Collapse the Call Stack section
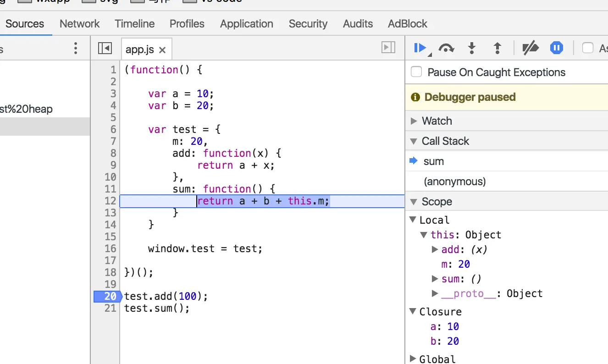This screenshot has height=364, width=608. pos(414,141)
